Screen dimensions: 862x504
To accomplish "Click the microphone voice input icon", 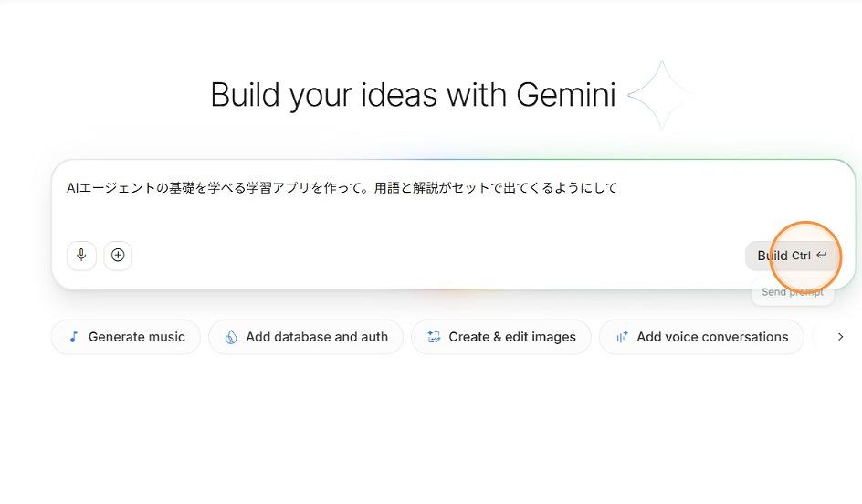I will click(x=81, y=256).
